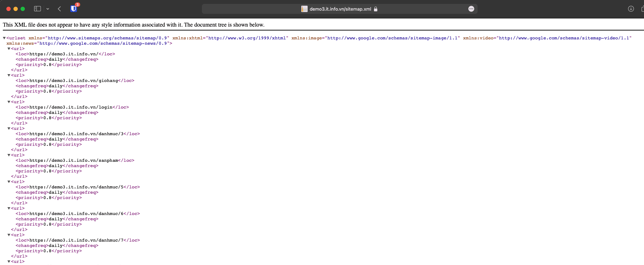Click the loc text https://demo3.it.info.vn/danhmuc/7
Screen dimensions: 644x265
pos(77,240)
